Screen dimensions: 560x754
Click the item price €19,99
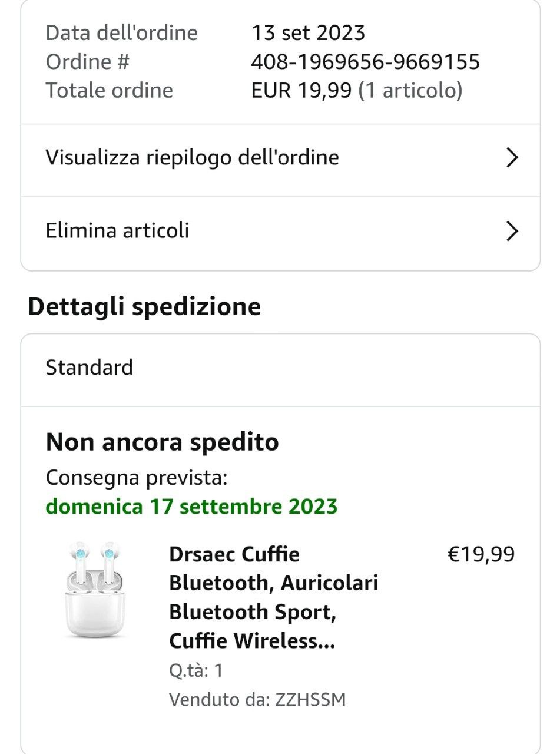[x=481, y=554]
